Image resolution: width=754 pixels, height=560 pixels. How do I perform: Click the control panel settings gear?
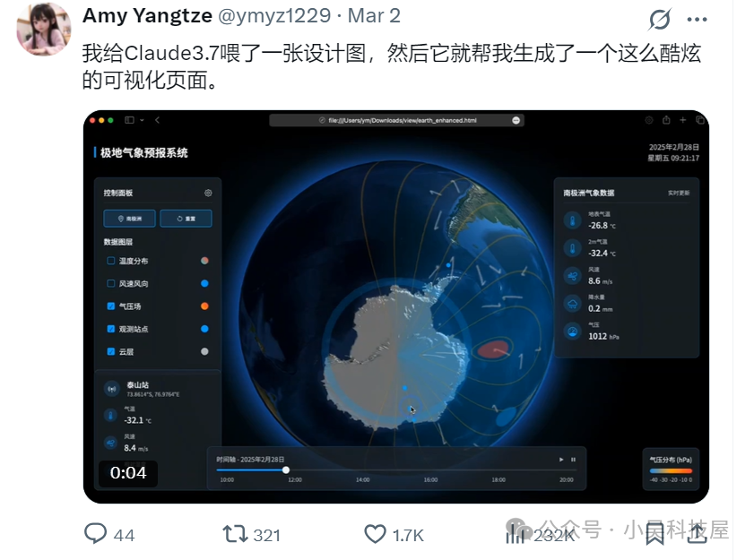(x=208, y=193)
